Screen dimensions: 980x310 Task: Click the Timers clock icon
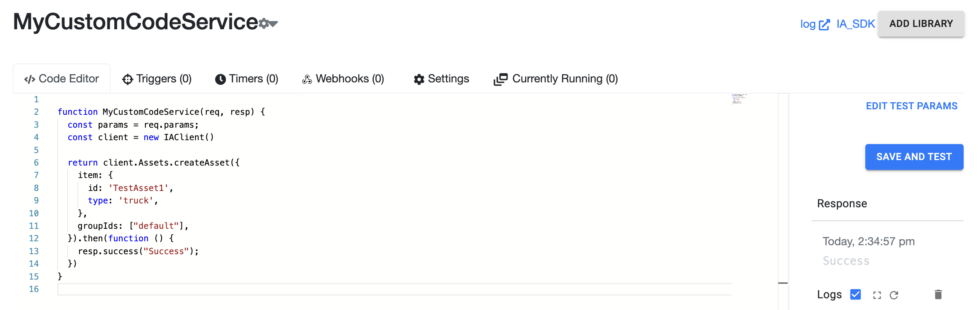click(221, 78)
